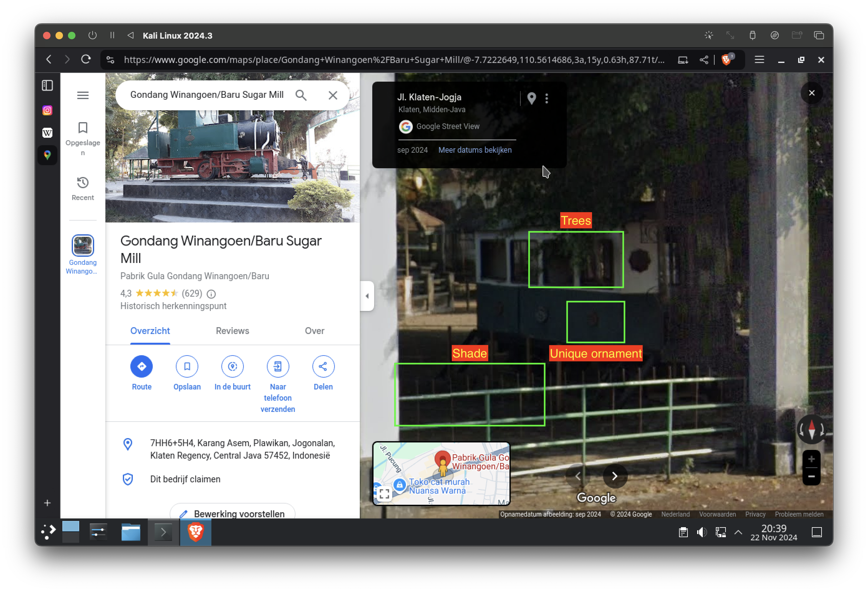
Task: Open the Privacy link
Action: pos(755,514)
